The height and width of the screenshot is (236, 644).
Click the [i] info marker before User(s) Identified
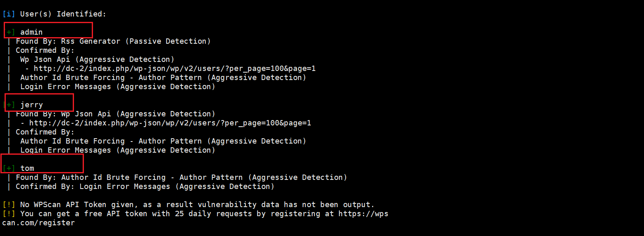[x=9, y=14]
